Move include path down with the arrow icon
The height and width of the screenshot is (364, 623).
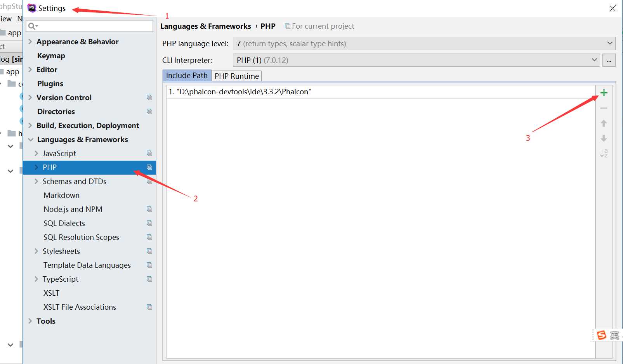604,138
